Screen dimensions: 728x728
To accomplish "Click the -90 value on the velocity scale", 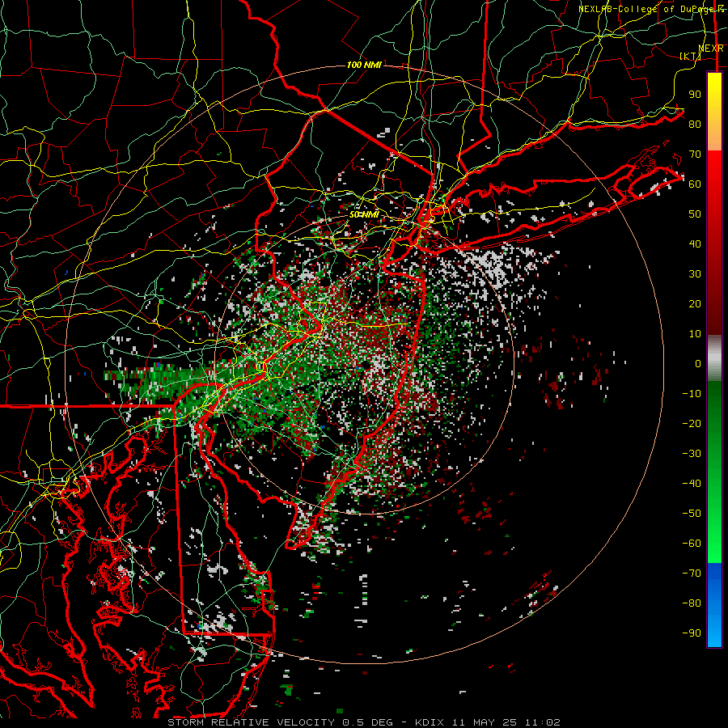I will click(x=692, y=633).
